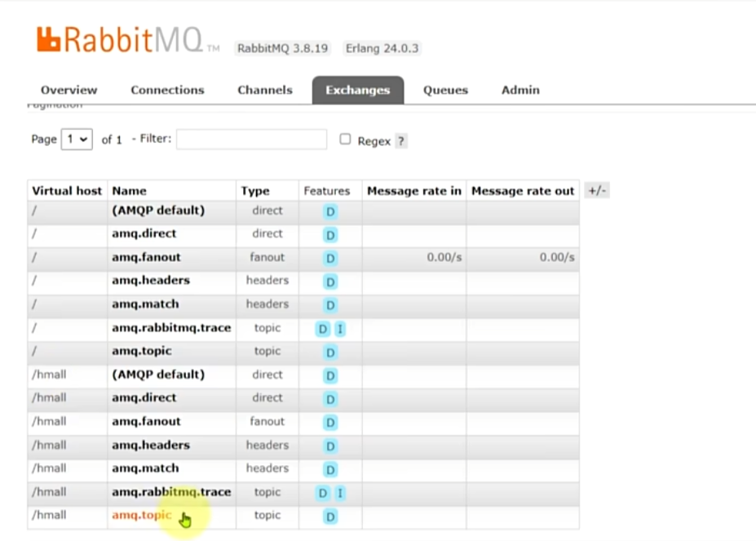Click the D durable badge for / amq.fanout
The height and width of the screenshot is (541, 756).
coord(330,258)
